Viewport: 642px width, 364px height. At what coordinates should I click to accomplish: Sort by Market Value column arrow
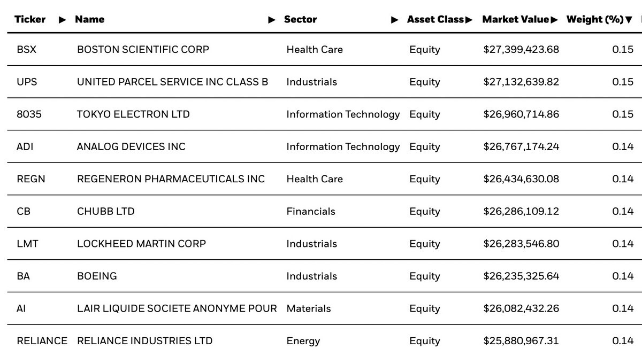[x=554, y=20]
